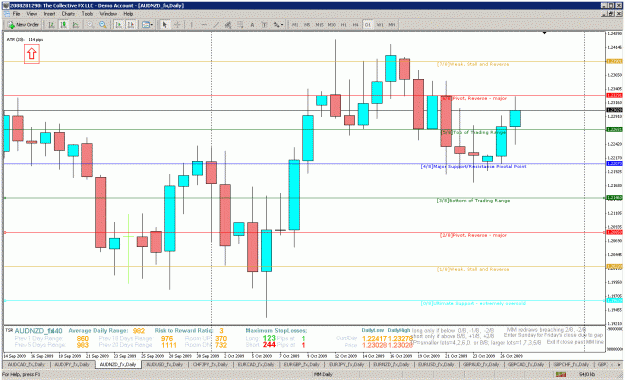Image resolution: width=625 pixels, height=380 pixels.
Task: Open the Tools menu
Action: [x=87, y=14]
